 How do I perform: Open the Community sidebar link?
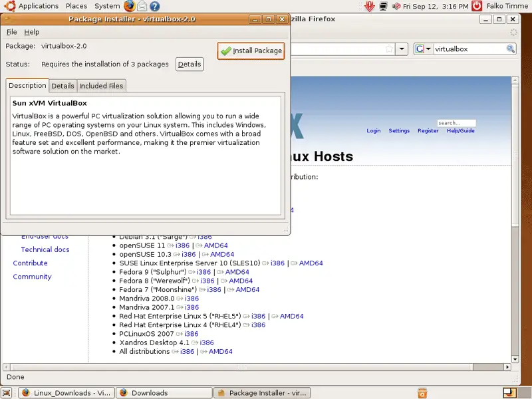pyautogui.click(x=32, y=277)
